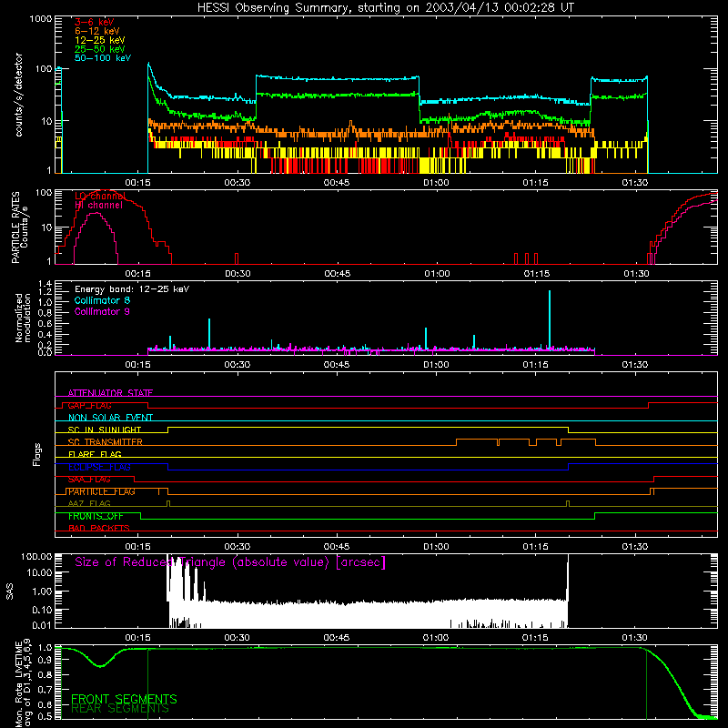Click the ATTENUATOR_STATE flag label
Image resolution: width=728 pixels, height=728 pixels.
(x=110, y=393)
